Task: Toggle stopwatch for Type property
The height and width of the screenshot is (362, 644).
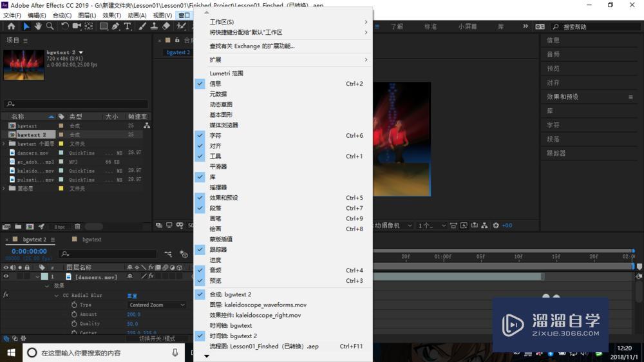Action: click(74, 305)
